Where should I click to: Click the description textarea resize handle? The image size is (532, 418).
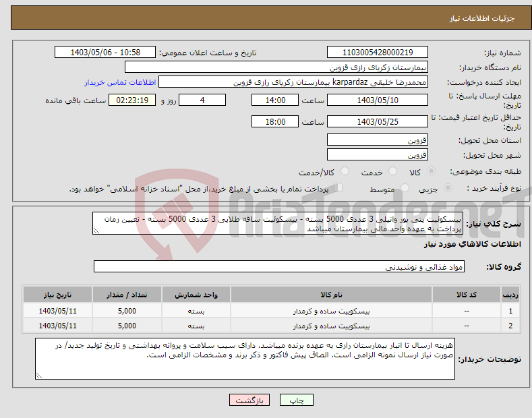96,231
